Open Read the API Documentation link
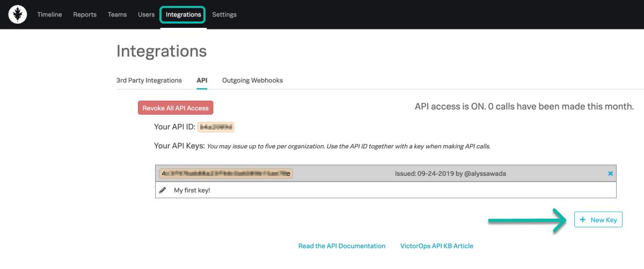 coord(342,246)
